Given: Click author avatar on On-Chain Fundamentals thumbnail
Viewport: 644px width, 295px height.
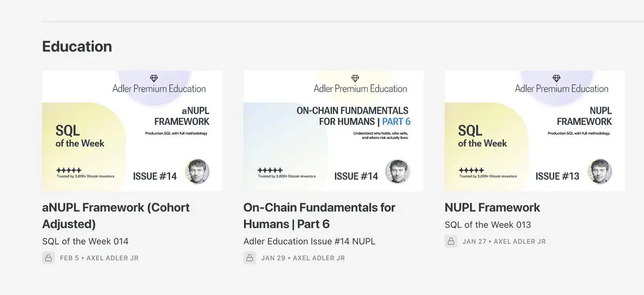Looking at the screenshot, I should coord(398,172).
